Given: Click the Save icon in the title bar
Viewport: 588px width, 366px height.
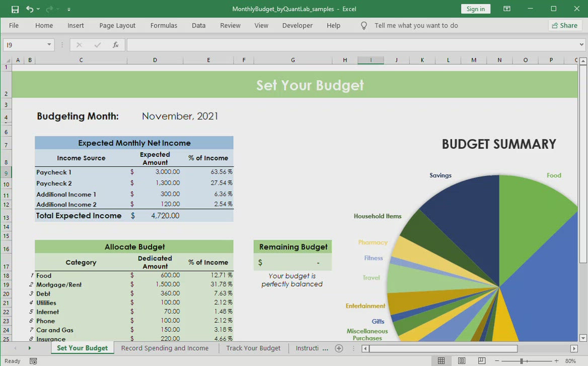Looking at the screenshot, I should (15, 9).
